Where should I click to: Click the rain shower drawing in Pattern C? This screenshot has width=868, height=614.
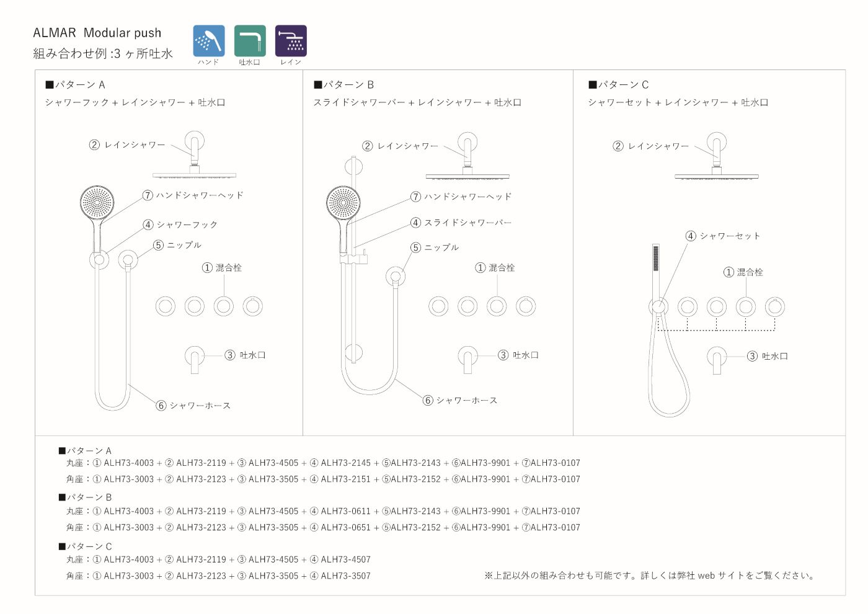pos(717,156)
